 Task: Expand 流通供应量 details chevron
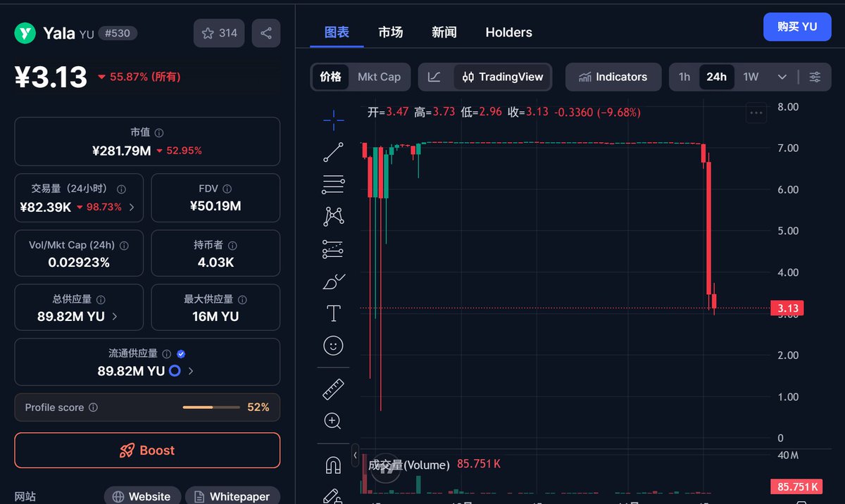pyautogui.click(x=191, y=371)
